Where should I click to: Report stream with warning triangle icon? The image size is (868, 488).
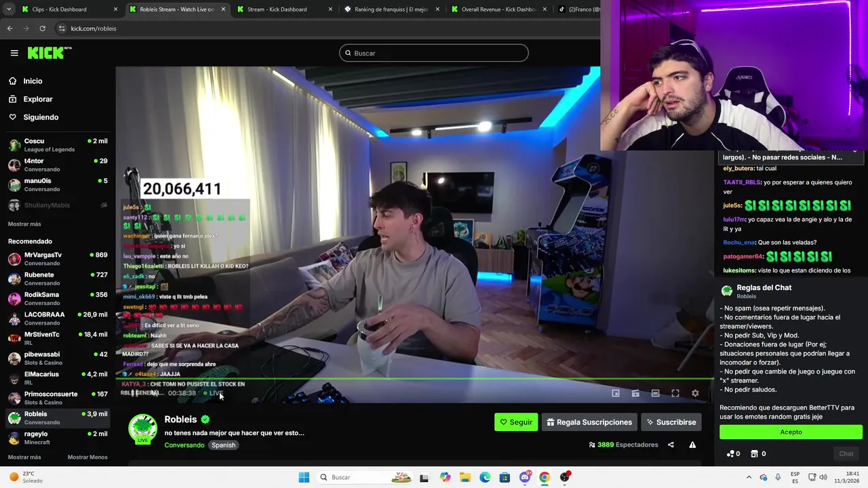click(x=692, y=445)
